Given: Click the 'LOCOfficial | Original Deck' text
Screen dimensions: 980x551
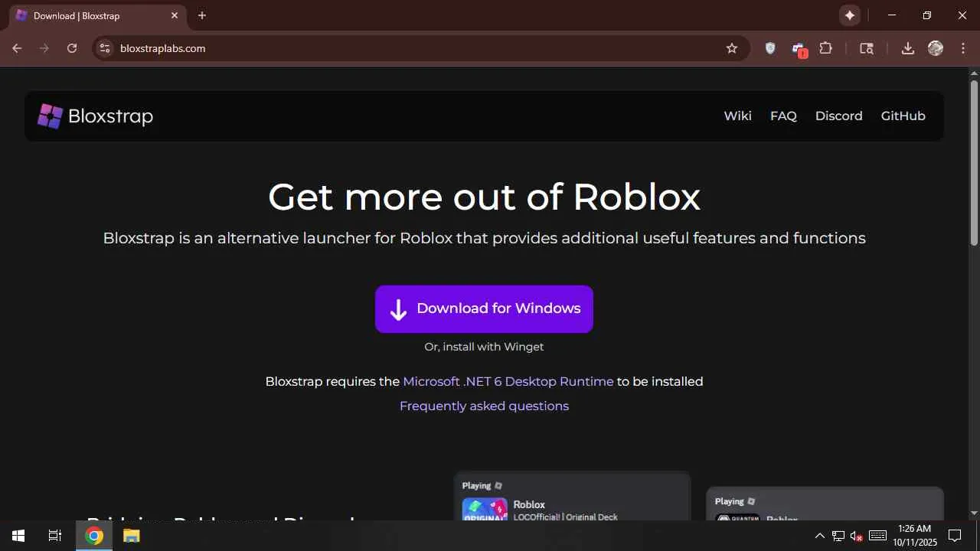Looking at the screenshot, I should (565, 517).
